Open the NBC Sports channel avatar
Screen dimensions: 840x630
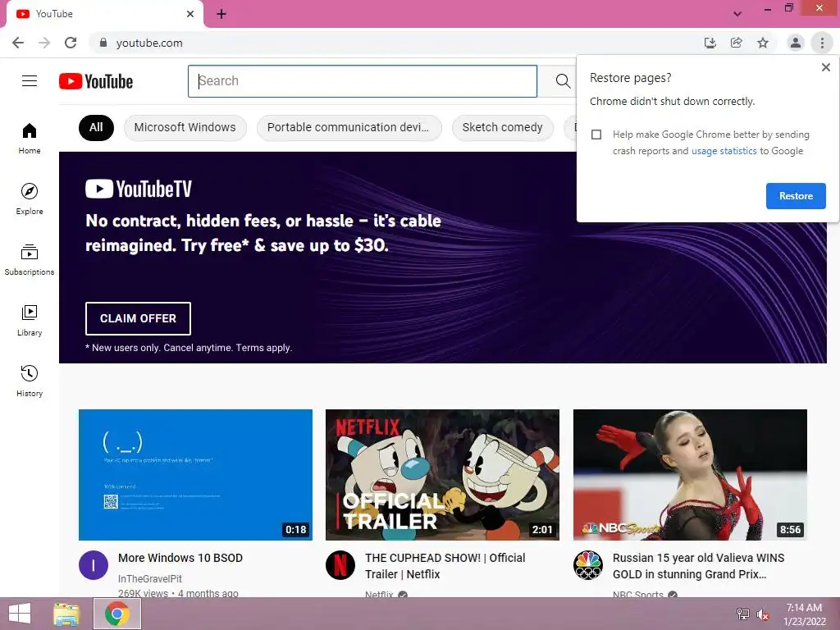587,565
